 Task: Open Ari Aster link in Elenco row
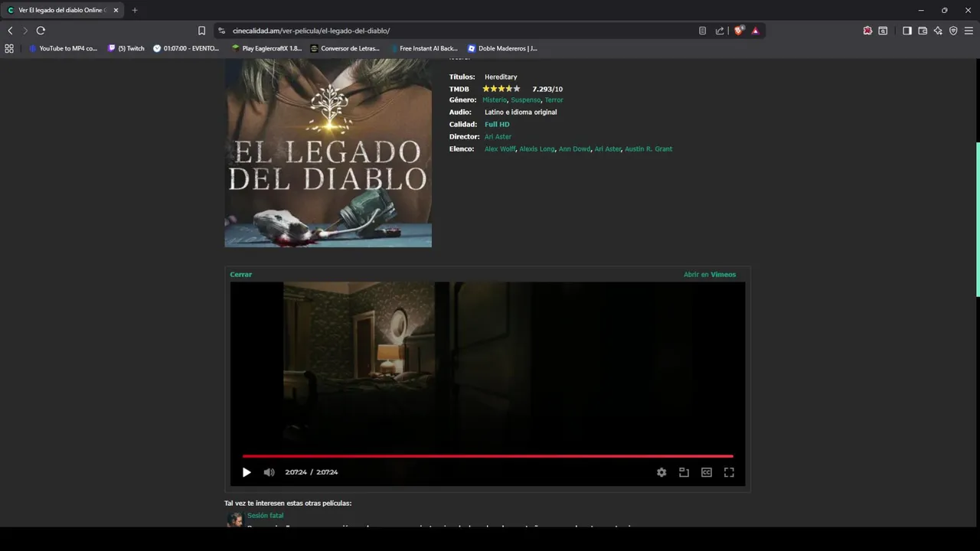click(608, 148)
